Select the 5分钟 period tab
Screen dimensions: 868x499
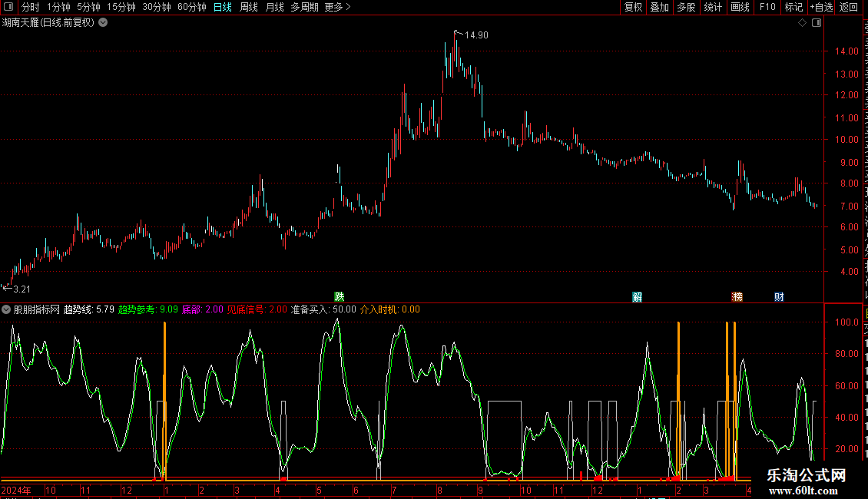point(88,7)
